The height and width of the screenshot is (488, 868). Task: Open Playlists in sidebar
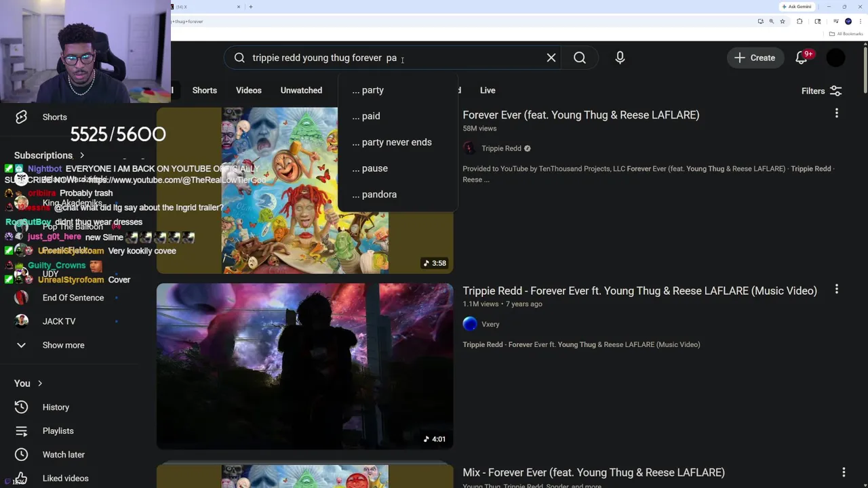coord(58,431)
